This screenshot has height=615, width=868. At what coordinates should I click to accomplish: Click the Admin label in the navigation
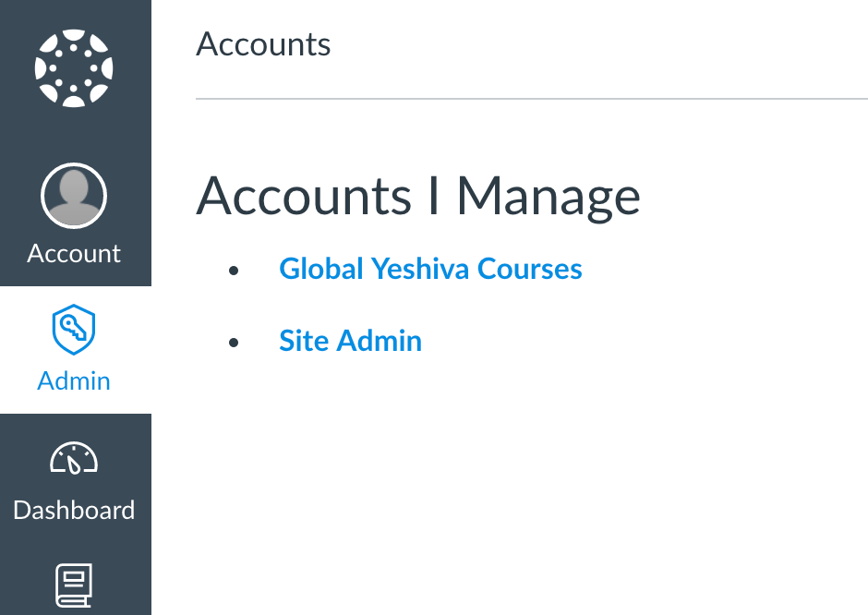click(x=74, y=380)
